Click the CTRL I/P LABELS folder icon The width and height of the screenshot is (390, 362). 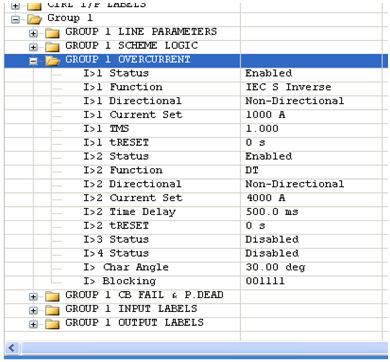[x=35, y=6]
